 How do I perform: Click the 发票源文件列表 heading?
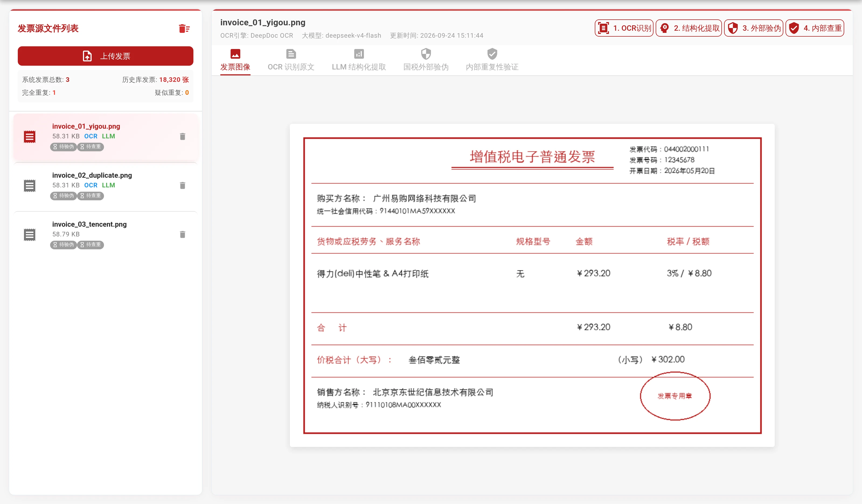pyautogui.click(x=48, y=28)
